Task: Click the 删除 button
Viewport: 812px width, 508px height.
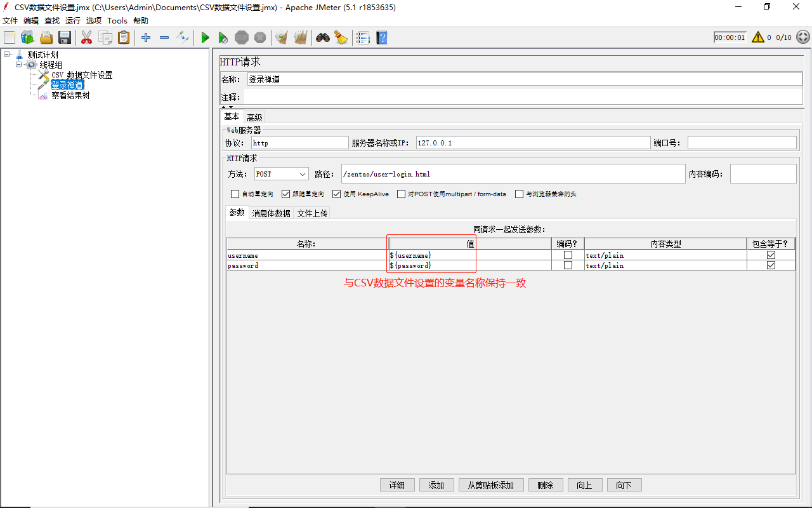Action: 546,485
